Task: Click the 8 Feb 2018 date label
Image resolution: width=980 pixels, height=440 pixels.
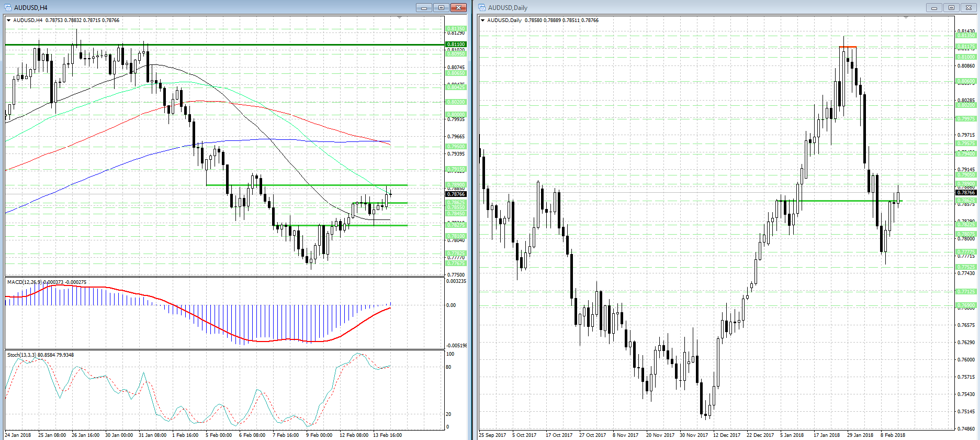Action: click(x=893, y=435)
